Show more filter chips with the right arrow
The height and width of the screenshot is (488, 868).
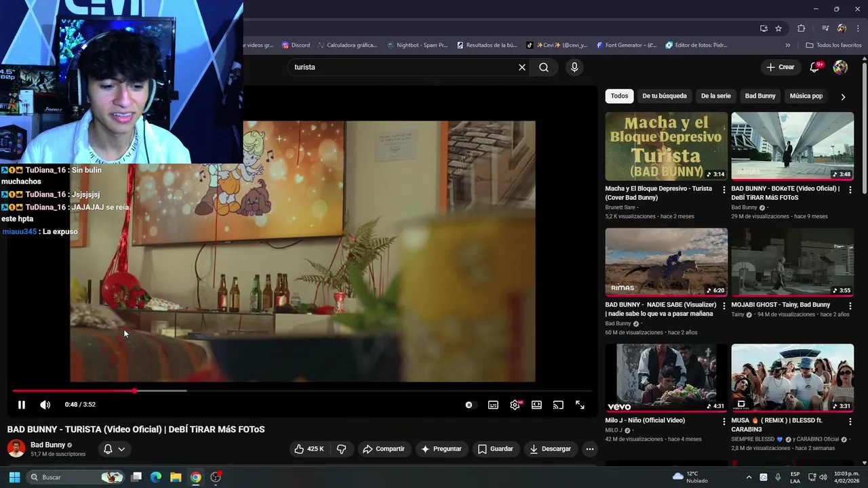click(x=843, y=97)
